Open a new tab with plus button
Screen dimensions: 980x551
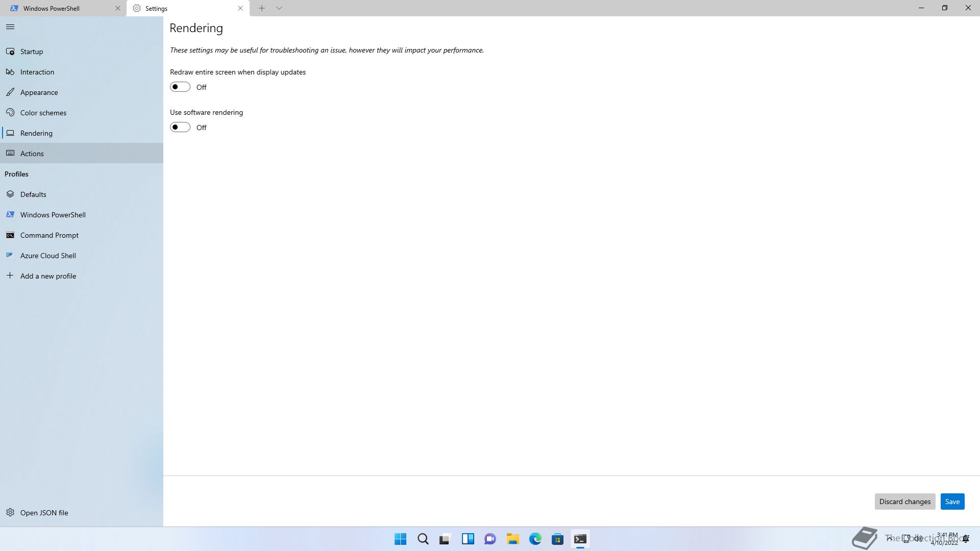(x=261, y=8)
